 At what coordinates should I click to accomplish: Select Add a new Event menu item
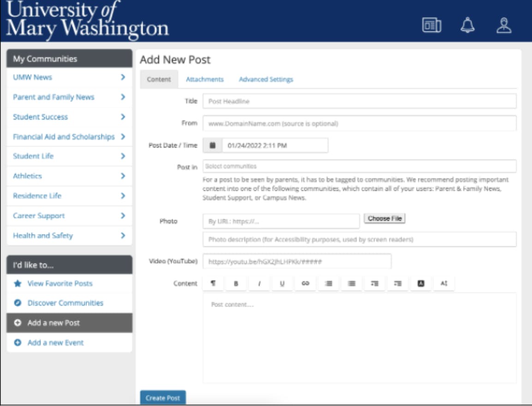[69, 342]
